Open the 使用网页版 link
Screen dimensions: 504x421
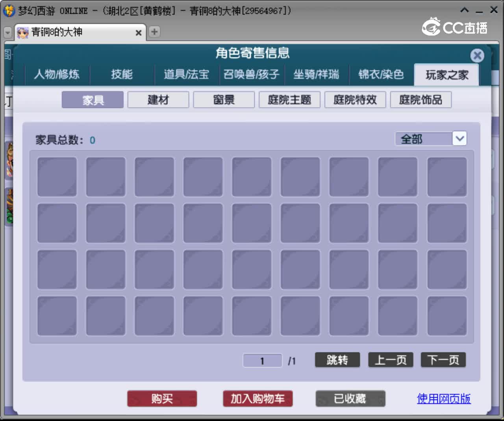coord(444,399)
